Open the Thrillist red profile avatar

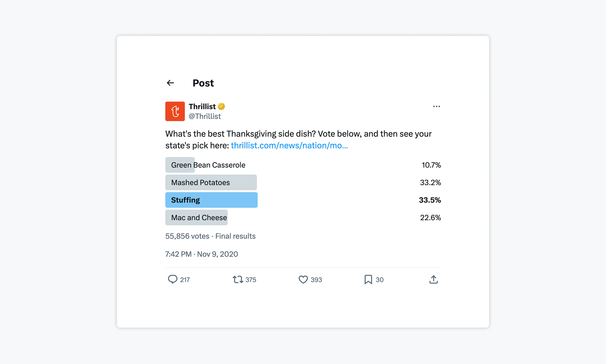pyautogui.click(x=175, y=111)
